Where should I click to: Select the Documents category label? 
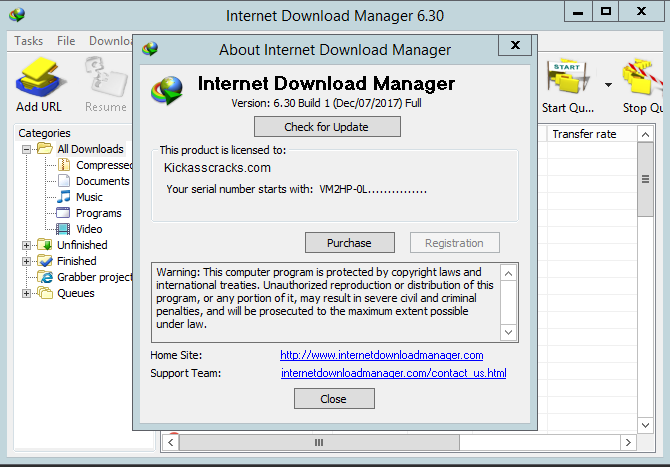pyautogui.click(x=103, y=181)
